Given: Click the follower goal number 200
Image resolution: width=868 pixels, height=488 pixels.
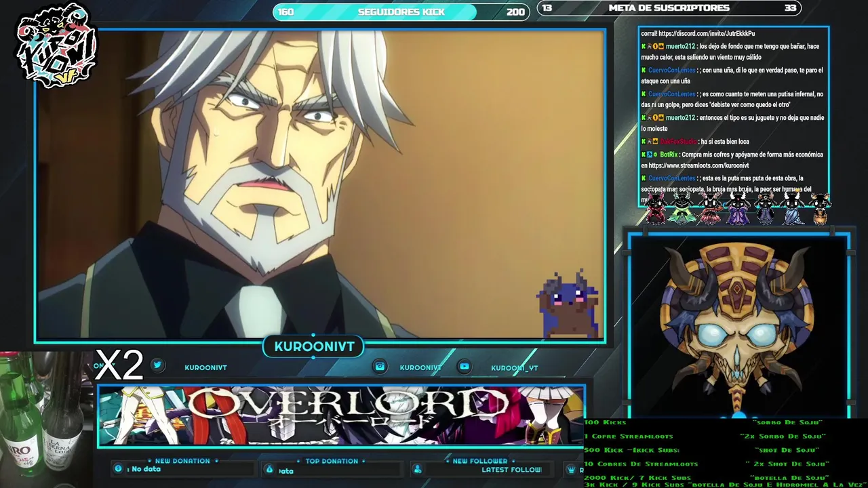Looking at the screenshot, I should point(515,12).
